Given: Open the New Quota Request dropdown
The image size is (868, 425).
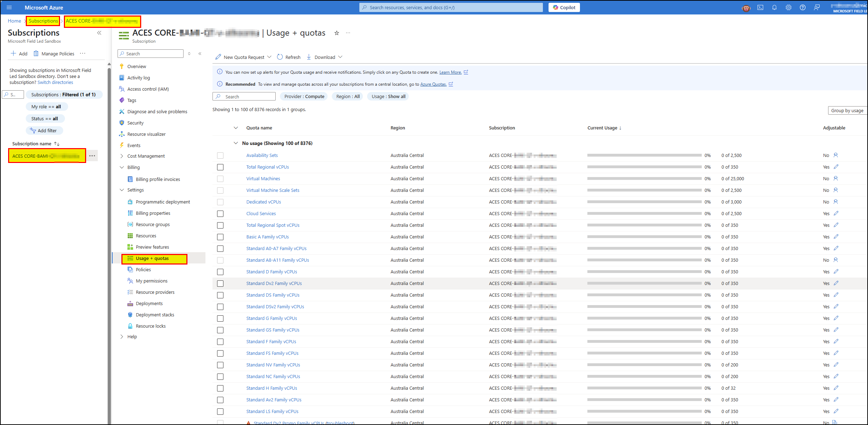Looking at the screenshot, I should click(x=269, y=57).
